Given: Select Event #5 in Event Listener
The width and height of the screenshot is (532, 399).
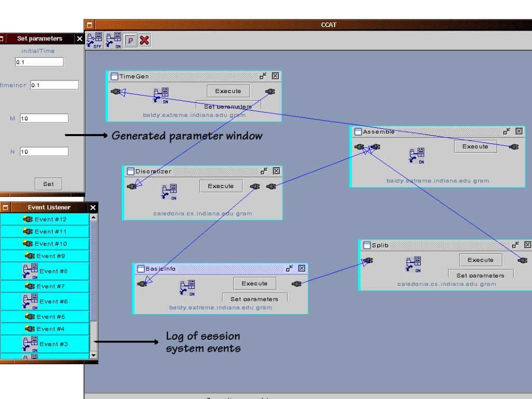Looking at the screenshot, I should (x=45, y=316).
